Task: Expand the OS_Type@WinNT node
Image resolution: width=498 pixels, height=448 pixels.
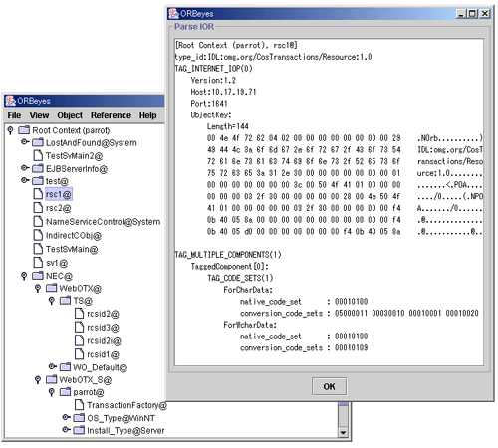Action: tap(66, 417)
